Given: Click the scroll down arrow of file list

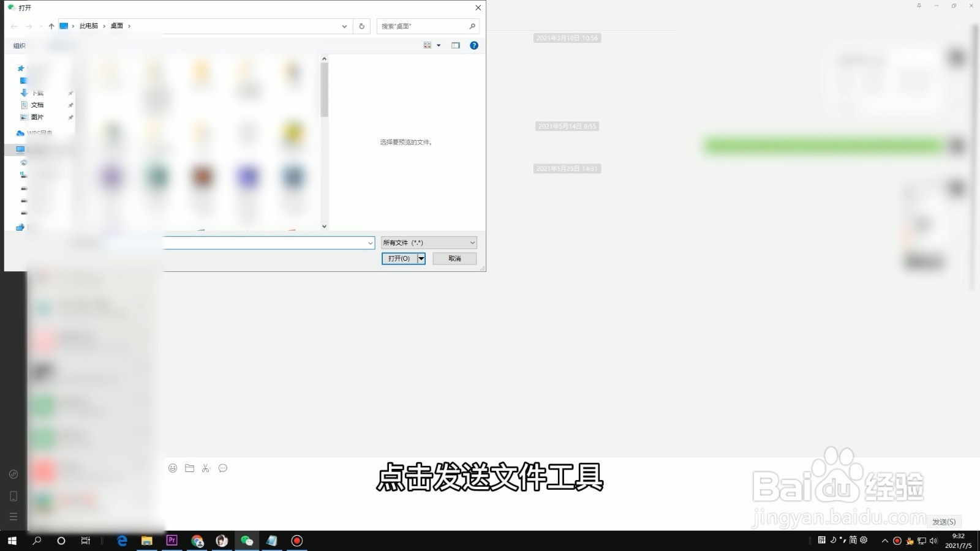Looking at the screenshot, I should 325,227.
